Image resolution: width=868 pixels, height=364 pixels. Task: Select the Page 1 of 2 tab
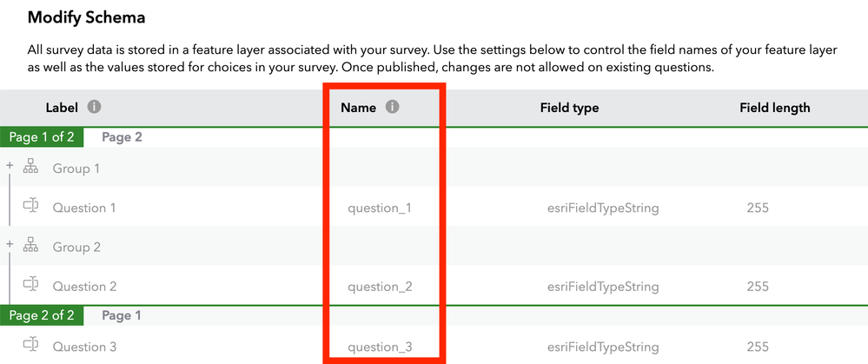coord(43,137)
